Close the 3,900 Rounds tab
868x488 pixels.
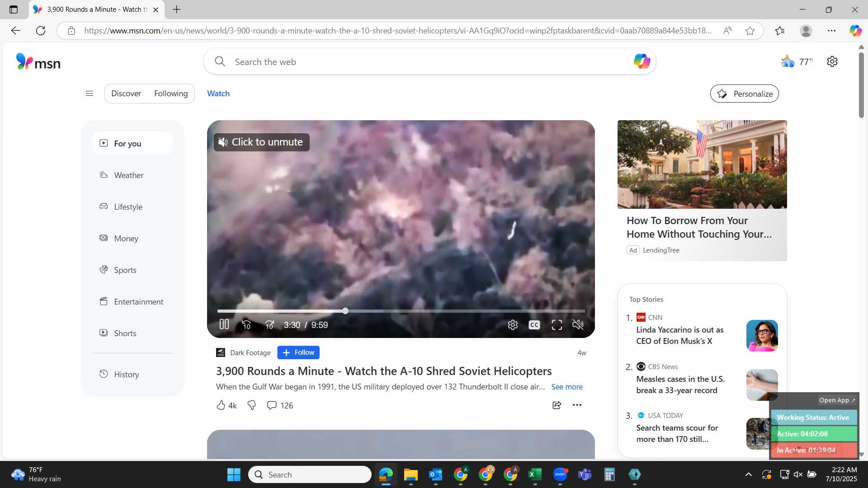pyautogui.click(x=156, y=9)
